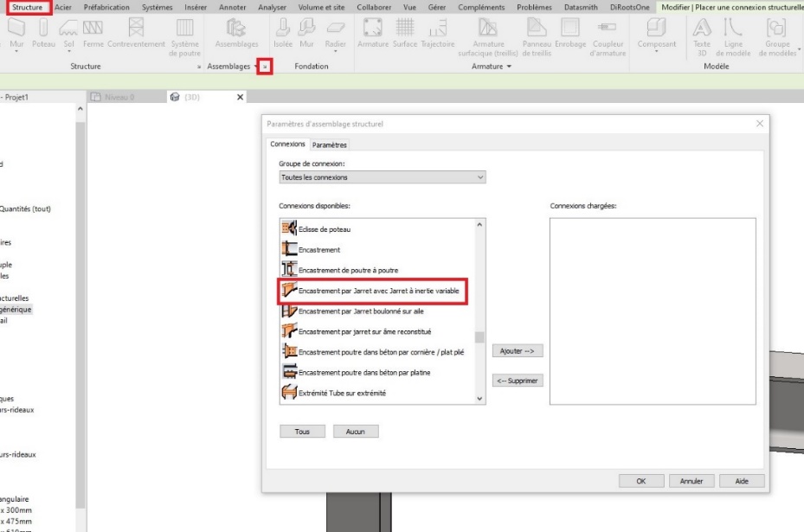Select the Composant tool
Screen dimensions: 804x532
pos(656,35)
